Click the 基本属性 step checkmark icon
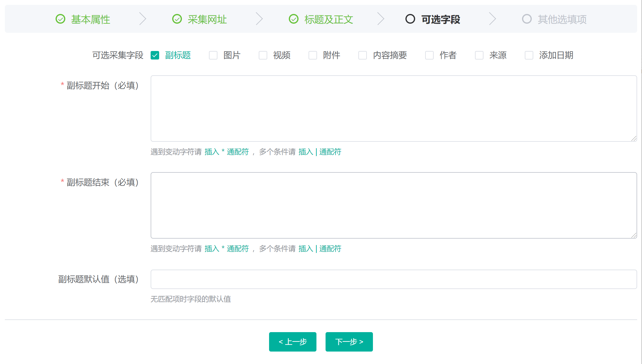The height and width of the screenshot is (364, 642). tap(60, 19)
